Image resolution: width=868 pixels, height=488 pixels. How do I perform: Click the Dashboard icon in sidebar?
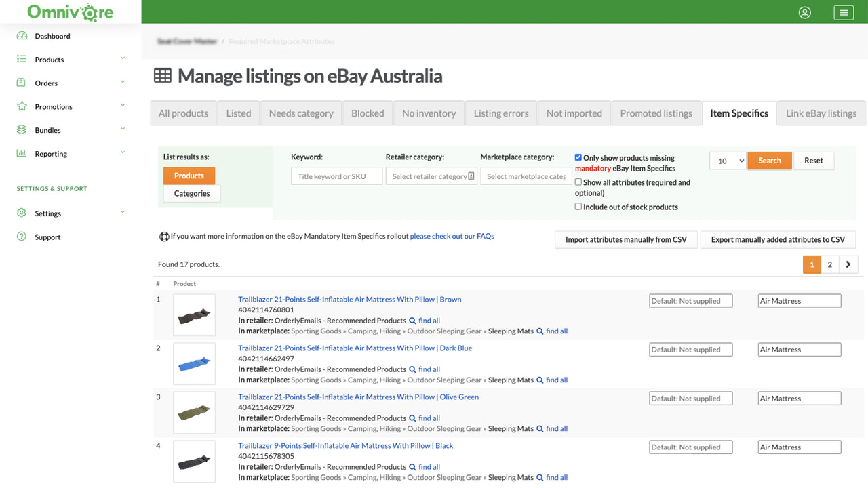tap(22, 35)
